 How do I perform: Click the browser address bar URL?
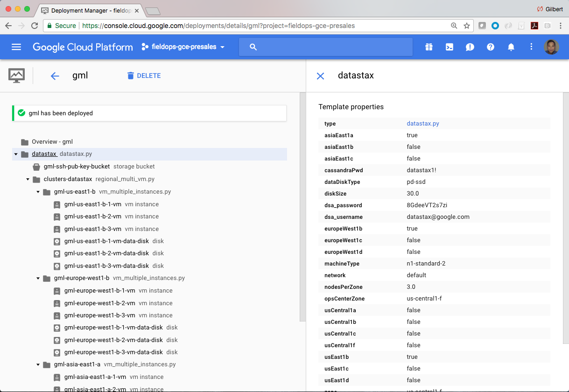tap(218, 26)
